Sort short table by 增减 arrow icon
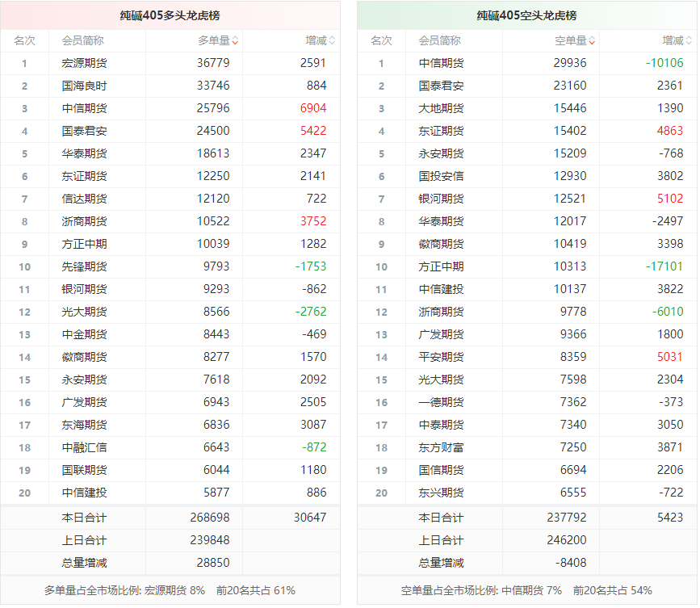Viewport: 700px width, 608px height. 689,40
